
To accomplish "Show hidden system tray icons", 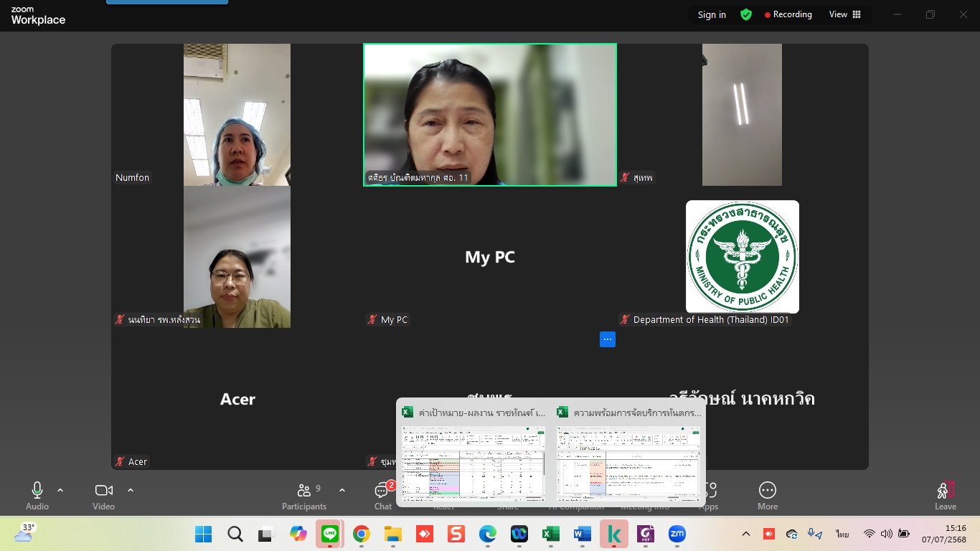I will (x=746, y=534).
